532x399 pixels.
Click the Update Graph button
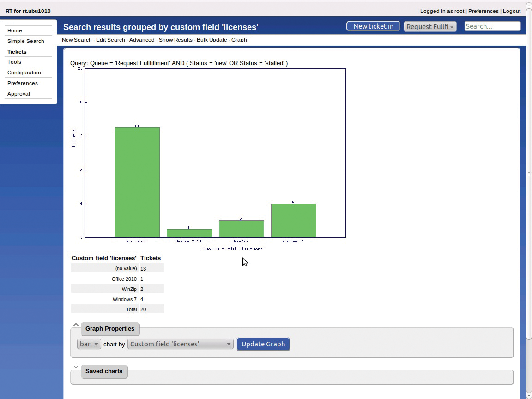[x=263, y=344]
